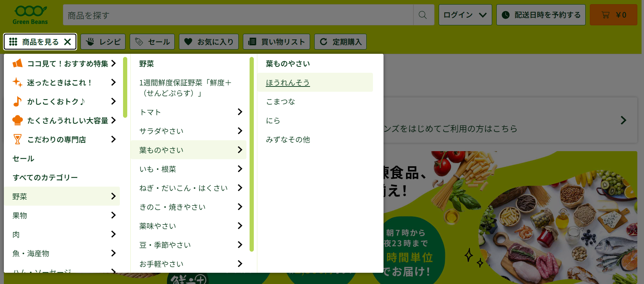The width and height of the screenshot is (644, 284).
Task: Click the clock icon for delivery reservation
Action: (x=505, y=15)
